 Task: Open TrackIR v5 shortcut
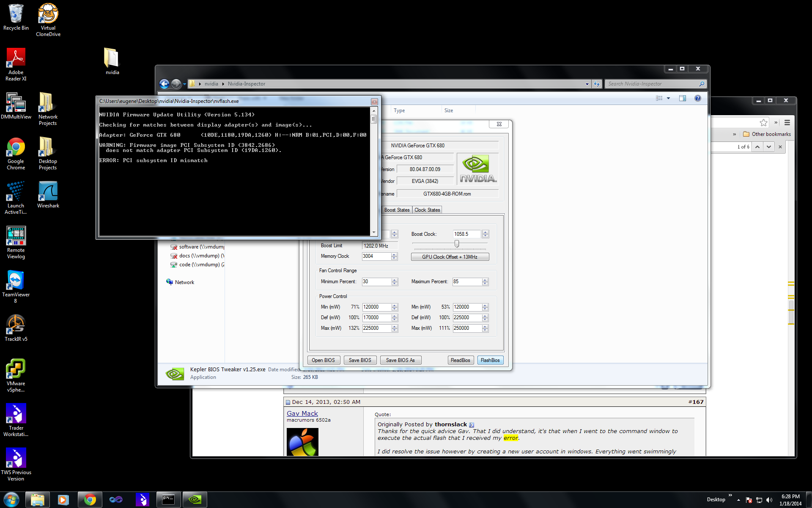16,328
